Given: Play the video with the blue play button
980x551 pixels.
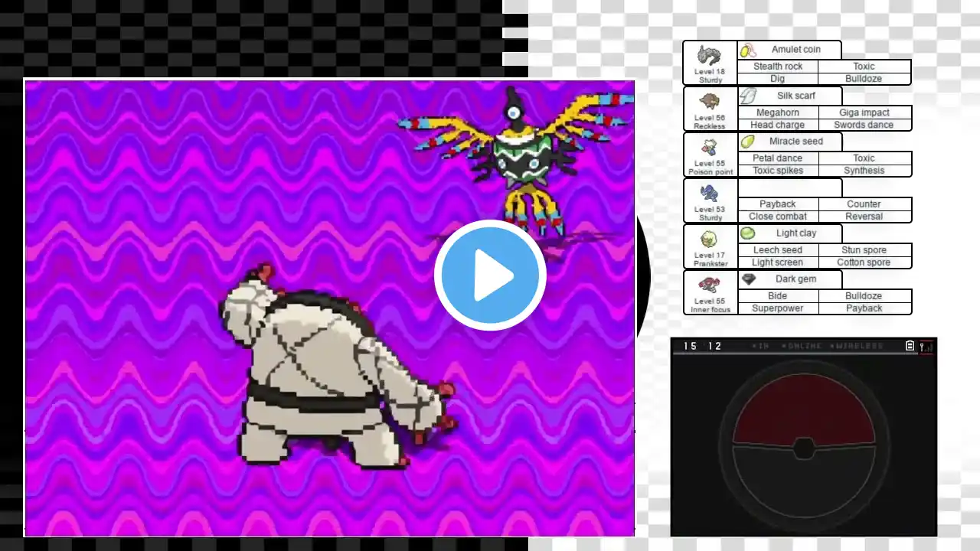Looking at the screenshot, I should pos(490,275).
